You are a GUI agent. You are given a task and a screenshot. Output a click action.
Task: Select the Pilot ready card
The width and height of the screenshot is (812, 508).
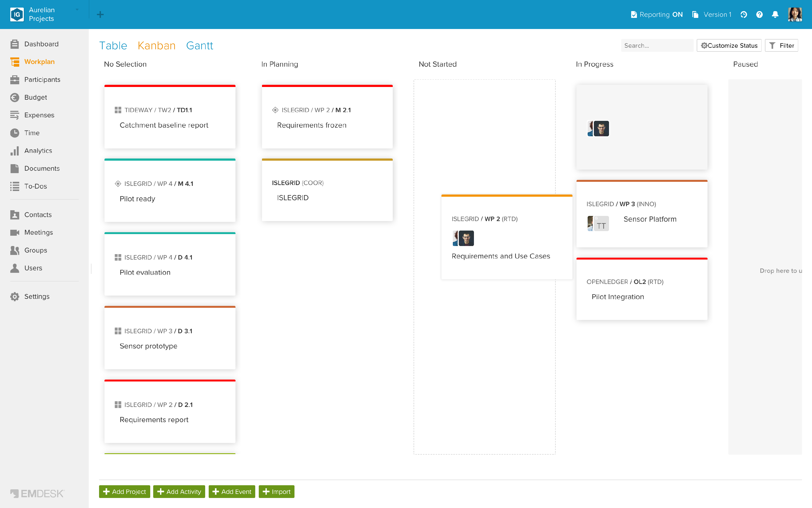click(x=170, y=190)
